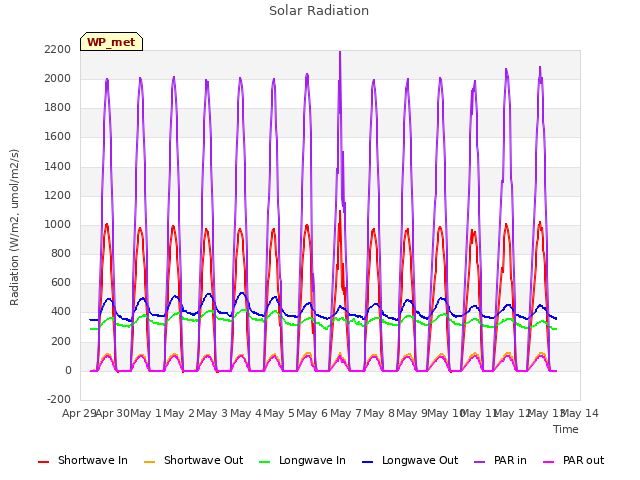The image size is (640, 480).
Task: Click the WP_met station label box
Action: [x=111, y=42]
